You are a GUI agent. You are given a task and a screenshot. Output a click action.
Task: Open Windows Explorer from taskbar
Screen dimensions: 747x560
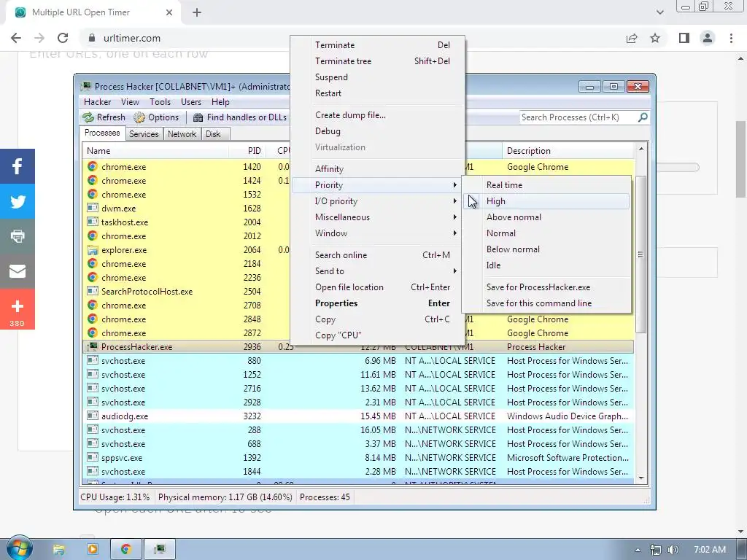[x=58, y=550]
